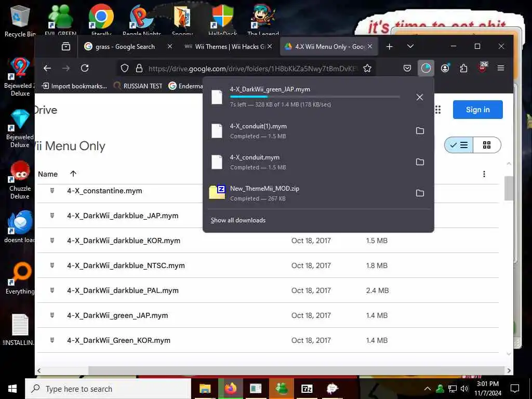Select 4-X_DarkWii_darkblue_PAL.mym file
This screenshot has width=532, height=399.
pyautogui.click(x=123, y=290)
